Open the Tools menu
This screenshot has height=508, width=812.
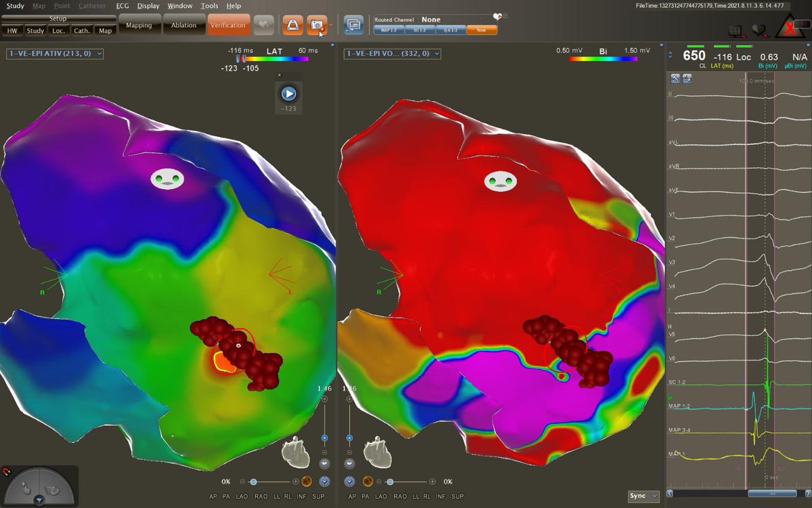click(209, 5)
